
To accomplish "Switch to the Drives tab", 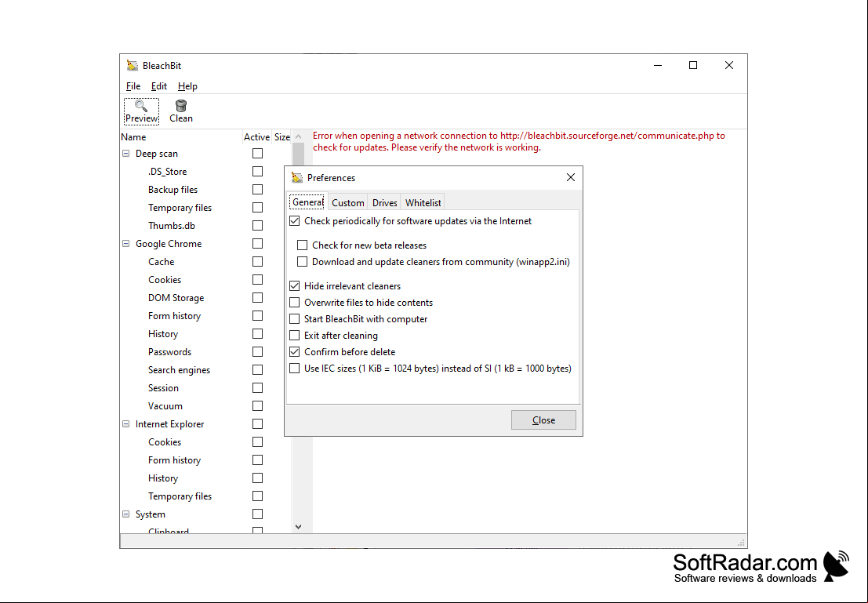I will click(385, 202).
